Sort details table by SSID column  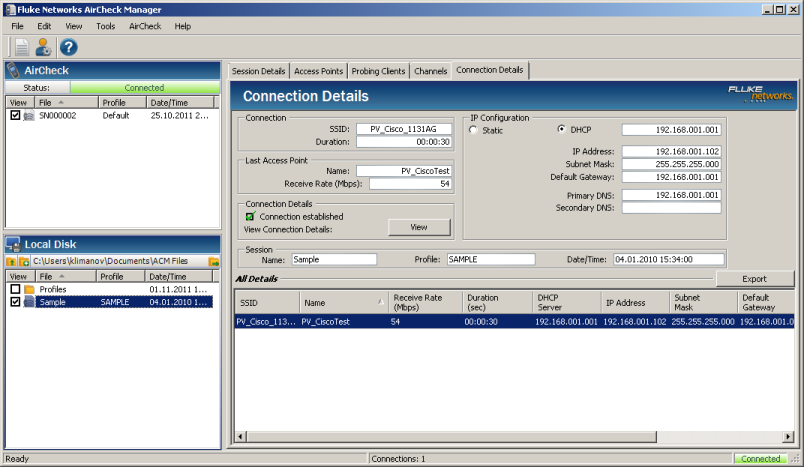click(267, 302)
